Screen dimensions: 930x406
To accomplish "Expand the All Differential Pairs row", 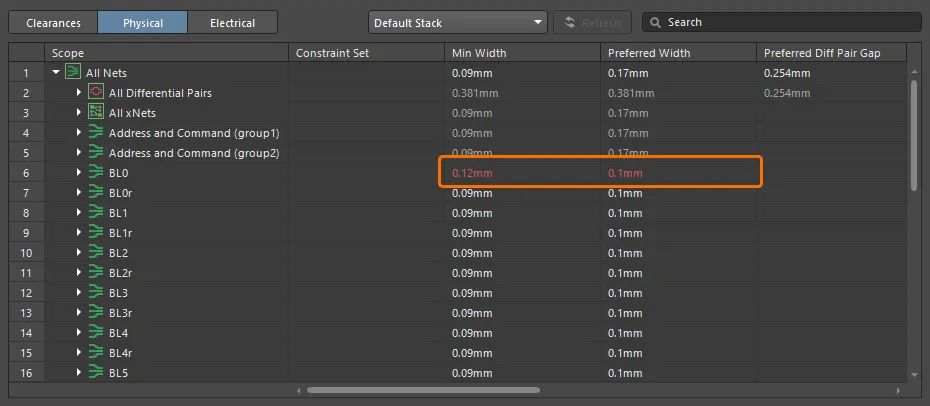I will pyautogui.click(x=79, y=92).
